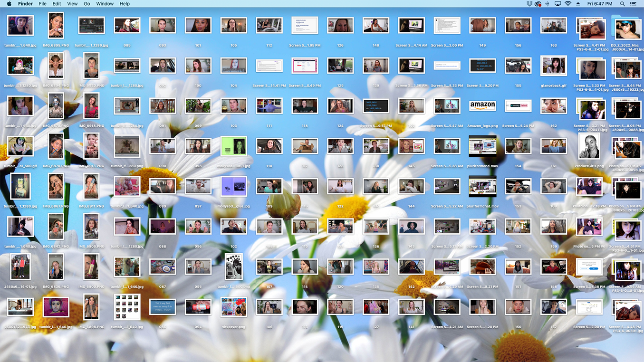Viewport: 644px width, 362px height.
Task: Select the ProductGirl1.png file
Action: (x=589, y=146)
